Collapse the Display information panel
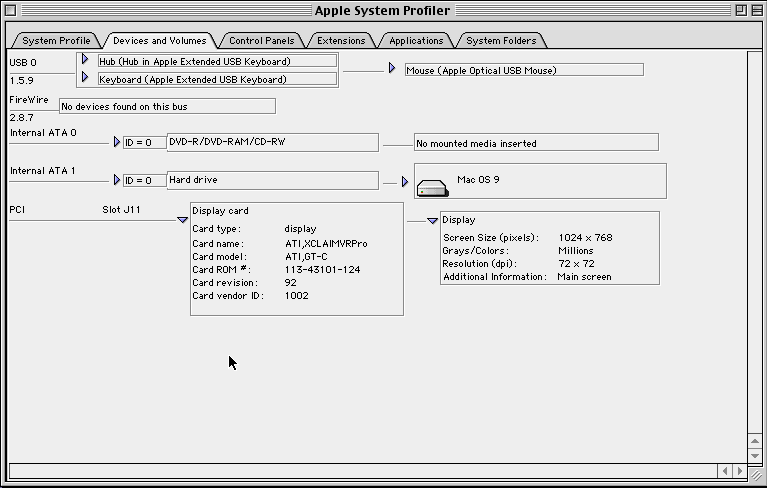767x488 pixels. pyautogui.click(x=432, y=221)
